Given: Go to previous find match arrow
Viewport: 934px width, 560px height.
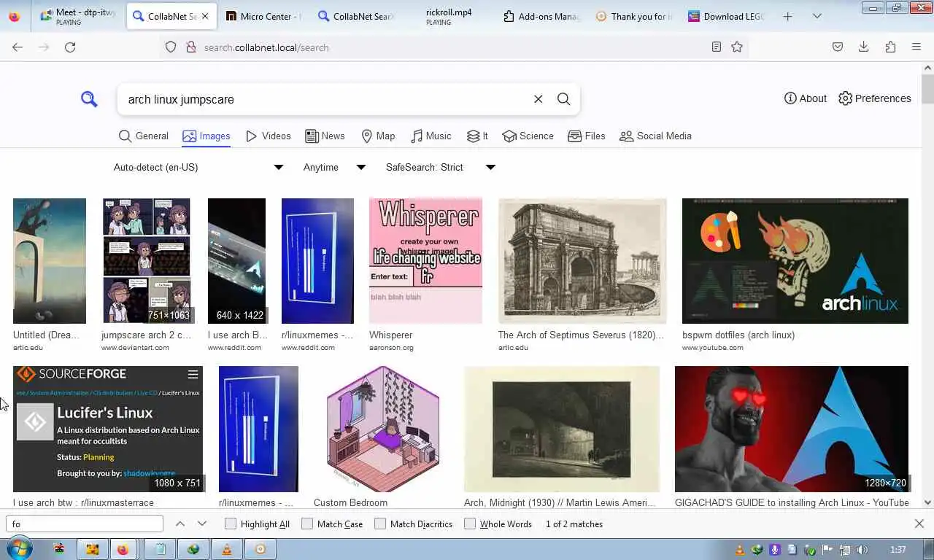Looking at the screenshot, I should [180, 524].
